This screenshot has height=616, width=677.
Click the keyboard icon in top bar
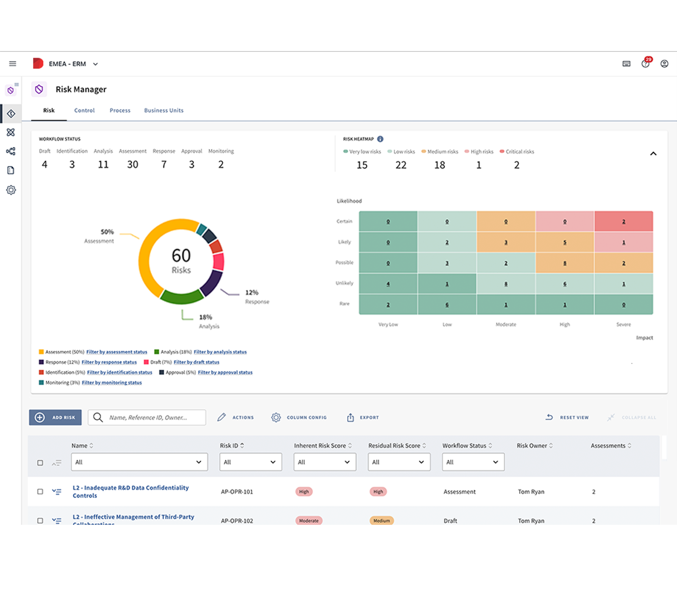627,64
